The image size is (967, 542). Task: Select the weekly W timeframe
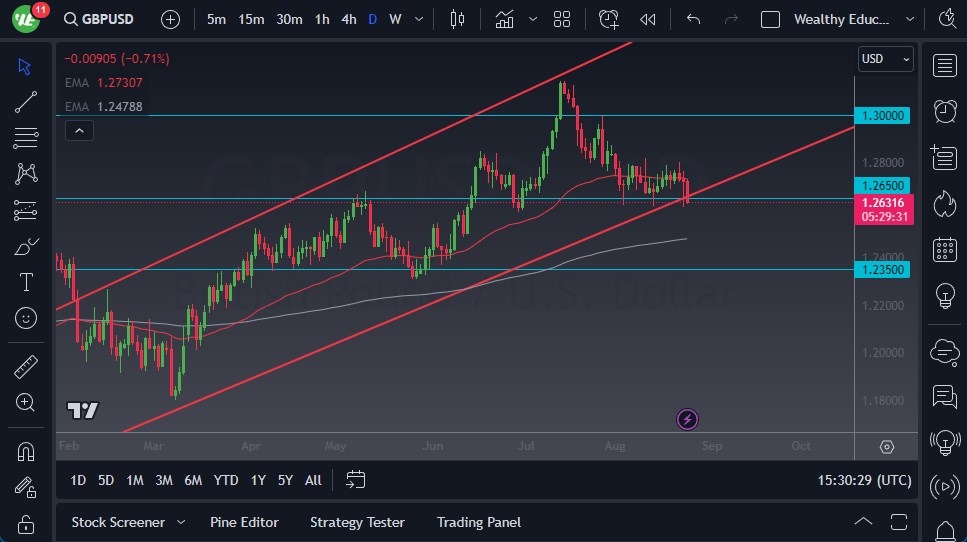click(x=395, y=20)
